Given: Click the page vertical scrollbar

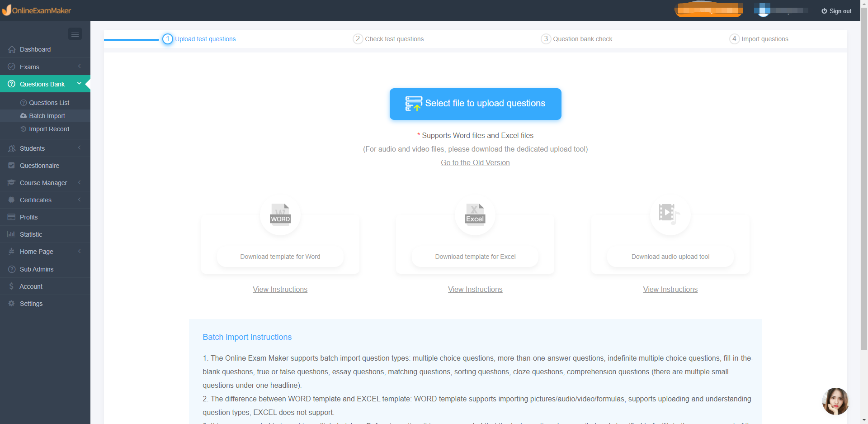Looking at the screenshot, I should coord(864,178).
